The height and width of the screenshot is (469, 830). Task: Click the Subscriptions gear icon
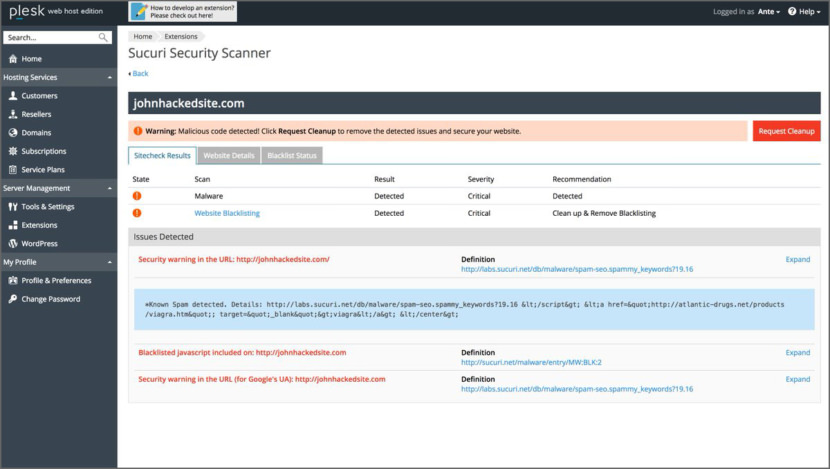(13, 151)
